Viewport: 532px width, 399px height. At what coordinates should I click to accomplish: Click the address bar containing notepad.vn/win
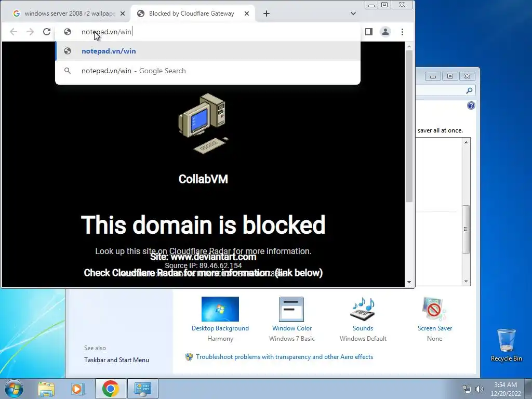point(208,32)
